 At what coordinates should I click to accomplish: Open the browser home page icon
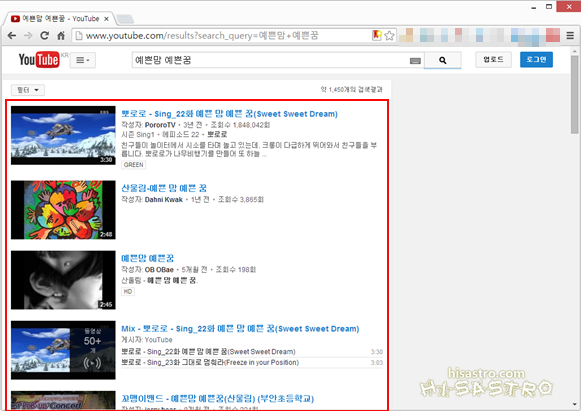pos(61,36)
